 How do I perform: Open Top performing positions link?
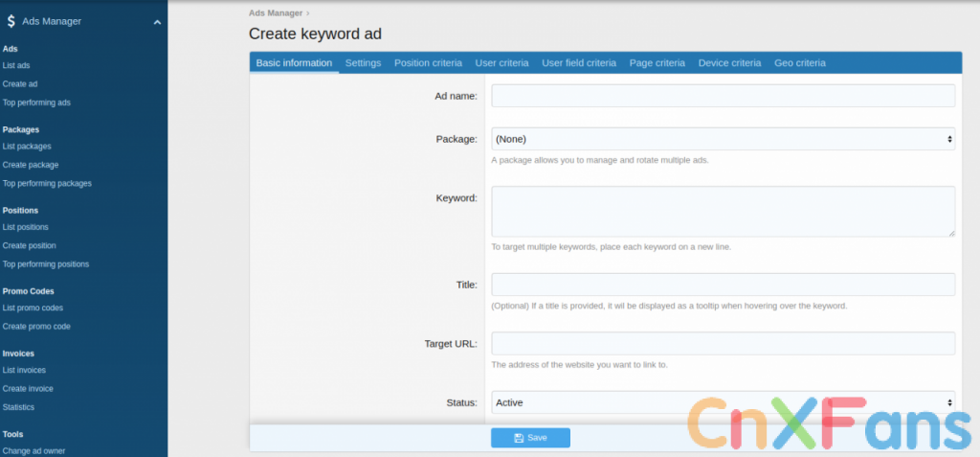[46, 263]
